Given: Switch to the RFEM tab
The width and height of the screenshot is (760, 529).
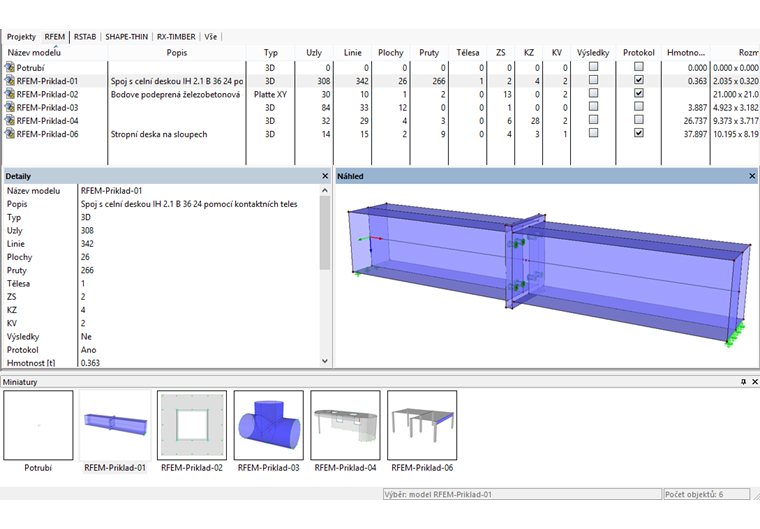Looking at the screenshot, I should (x=55, y=36).
